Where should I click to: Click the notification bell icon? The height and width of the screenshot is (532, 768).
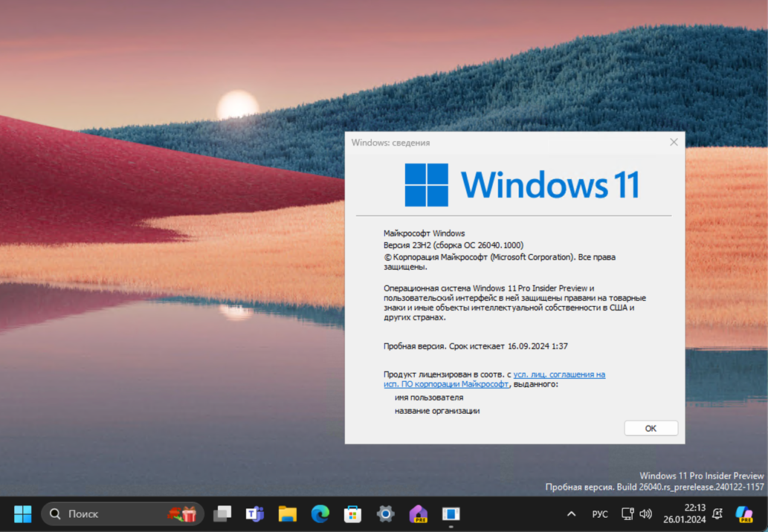click(716, 513)
